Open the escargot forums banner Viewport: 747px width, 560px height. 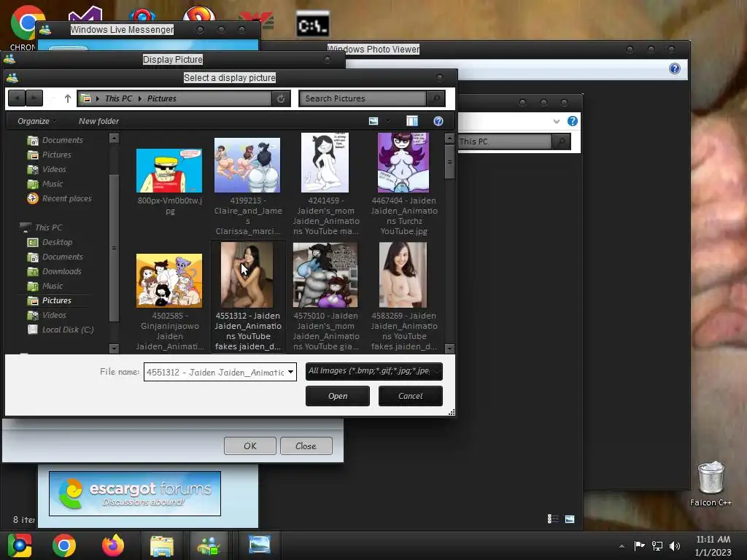135,494
